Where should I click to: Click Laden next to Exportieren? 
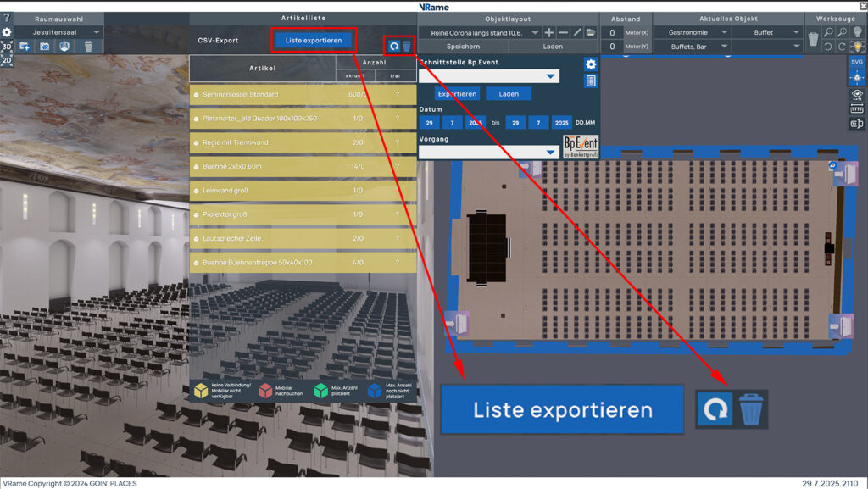pos(509,94)
